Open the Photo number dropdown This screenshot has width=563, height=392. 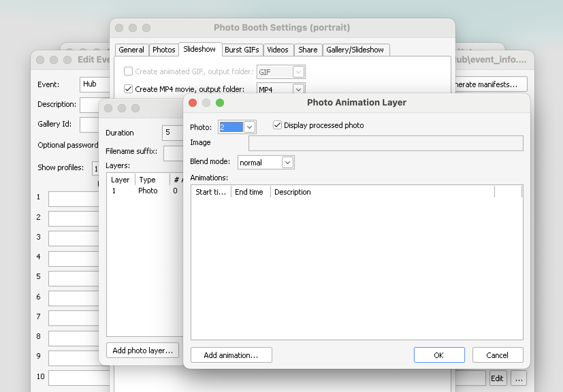coord(250,127)
